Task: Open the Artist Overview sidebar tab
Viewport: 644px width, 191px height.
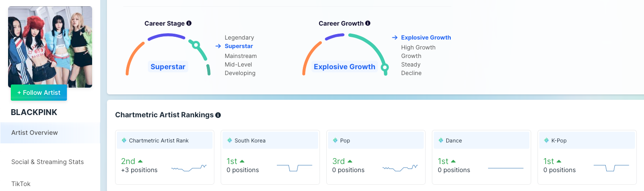Action: coord(35,133)
